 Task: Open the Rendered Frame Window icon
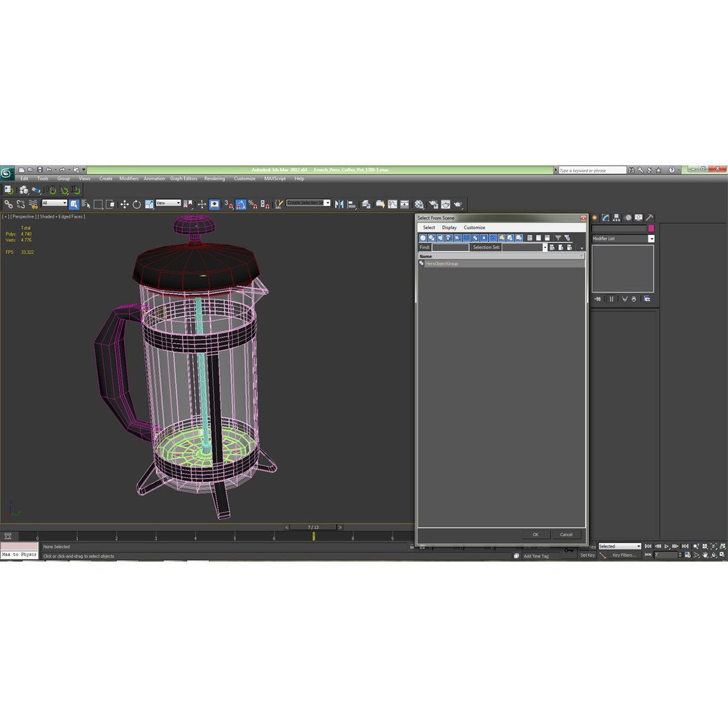[x=446, y=204]
